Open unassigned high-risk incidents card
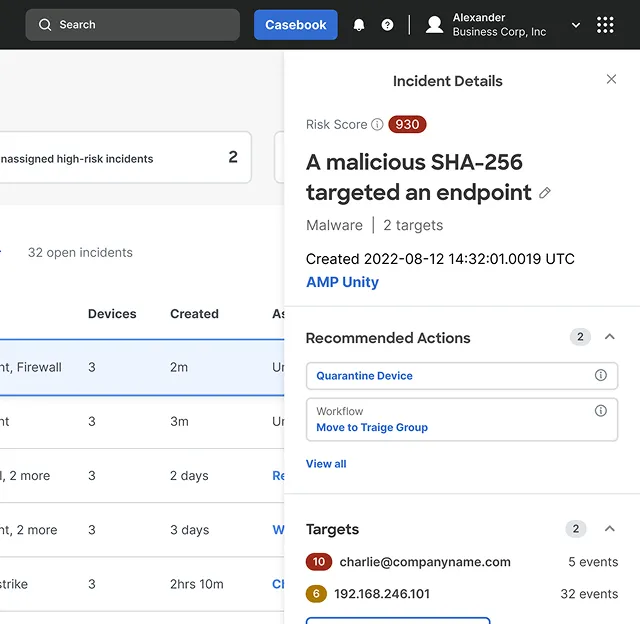The height and width of the screenshot is (624, 640). (x=124, y=158)
